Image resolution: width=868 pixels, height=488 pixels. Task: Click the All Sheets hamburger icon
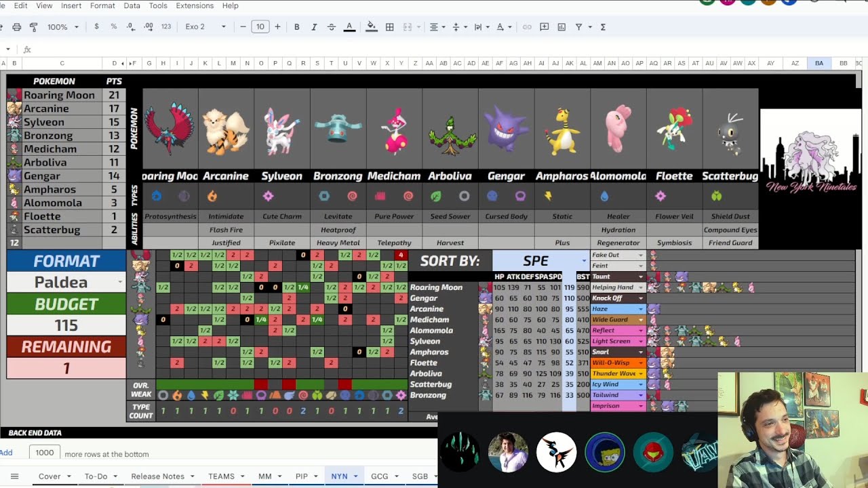pos(14,476)
